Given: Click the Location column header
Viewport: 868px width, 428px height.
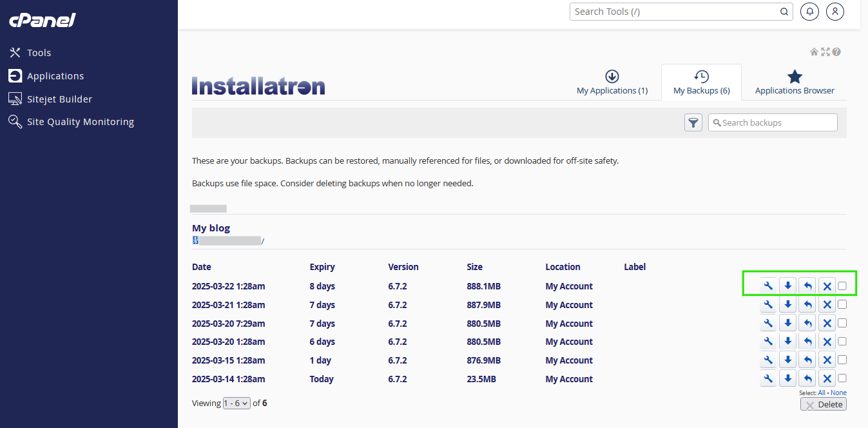Looking at the screenshot, I should click(563, 267).
